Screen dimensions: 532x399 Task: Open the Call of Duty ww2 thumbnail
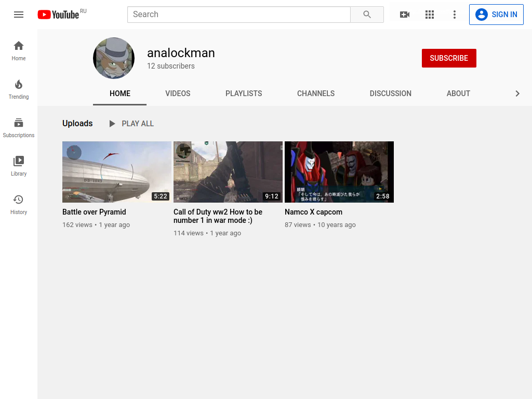tap(228, 172)
